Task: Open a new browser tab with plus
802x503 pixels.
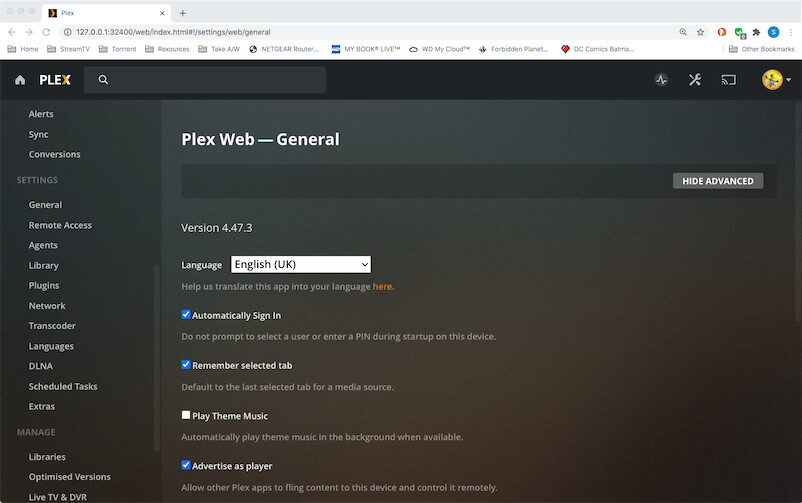Action: (x=183, y=13)
